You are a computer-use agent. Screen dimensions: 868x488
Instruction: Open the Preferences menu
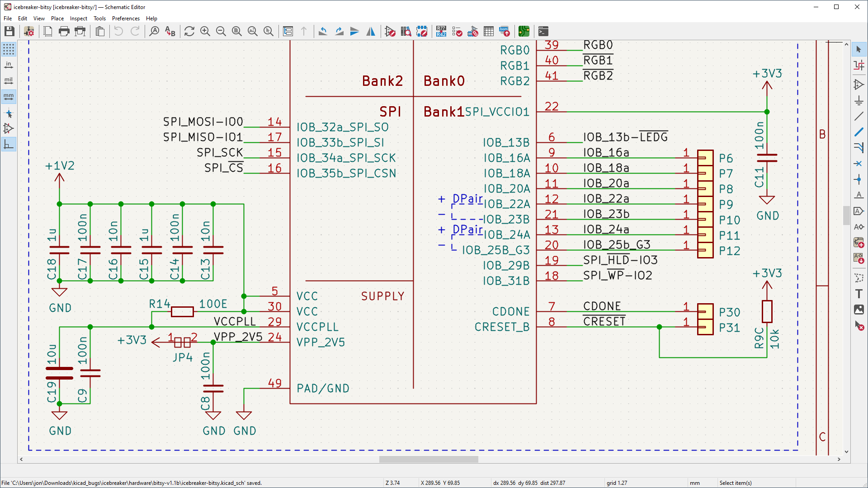tap(126, 19)
